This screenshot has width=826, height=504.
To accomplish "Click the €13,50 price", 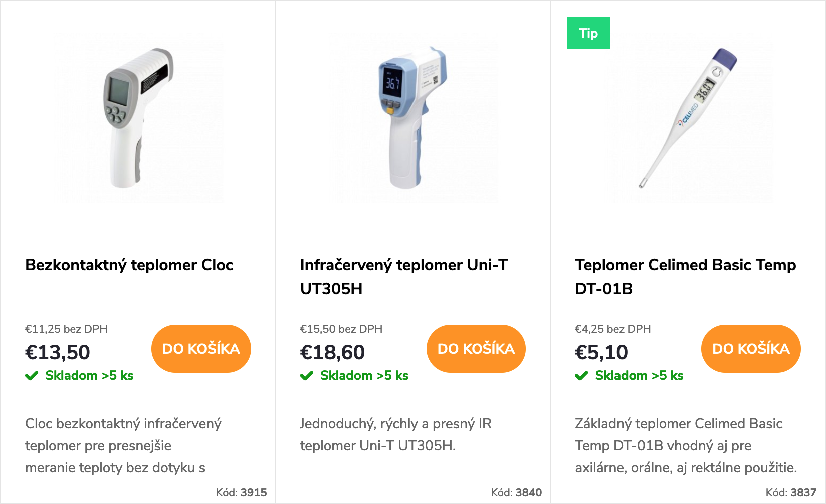I will pyautogui.click(x=58, y=352).
